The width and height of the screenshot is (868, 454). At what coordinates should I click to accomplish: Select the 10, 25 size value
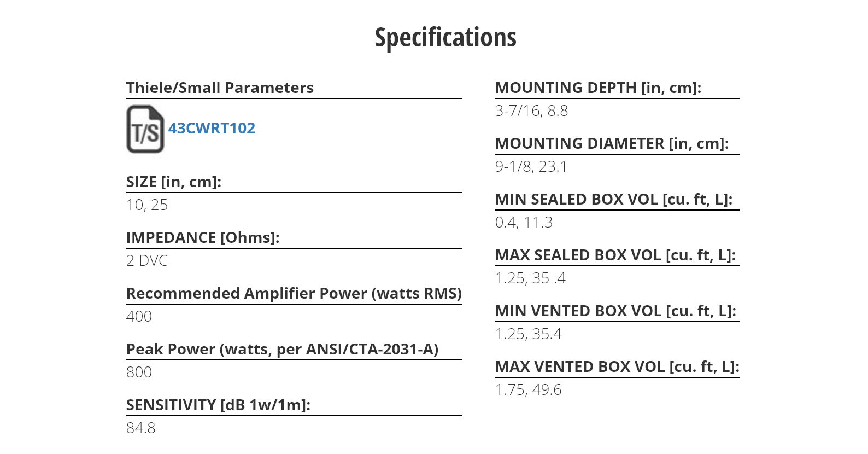[x=147, y=205]
